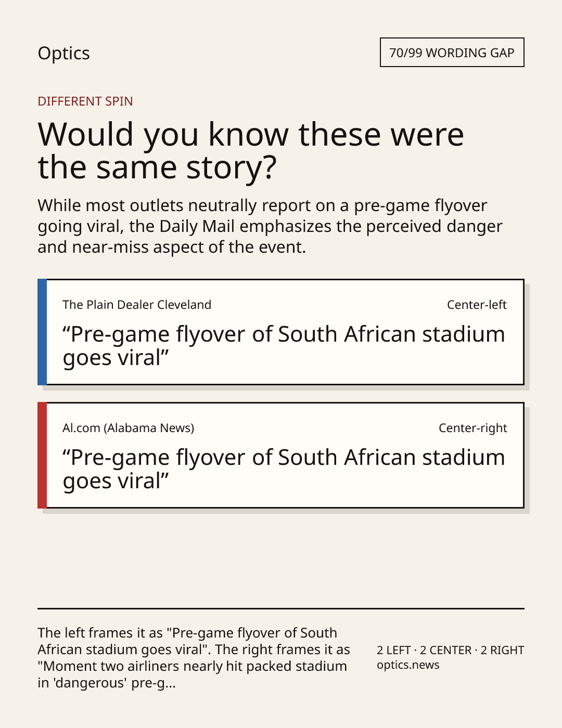Click the framing comparison footer text
Screen dimensions: 562x728
(x=194, y=658)
